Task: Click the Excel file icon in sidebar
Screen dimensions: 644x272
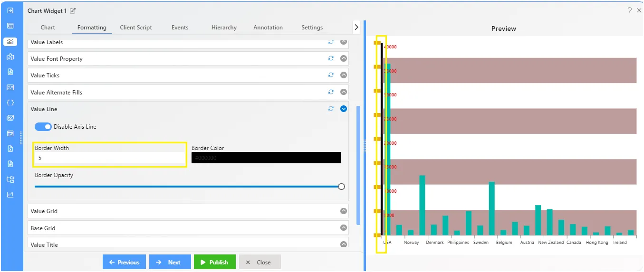Action: pyautogui.click(x=10, y=149)
